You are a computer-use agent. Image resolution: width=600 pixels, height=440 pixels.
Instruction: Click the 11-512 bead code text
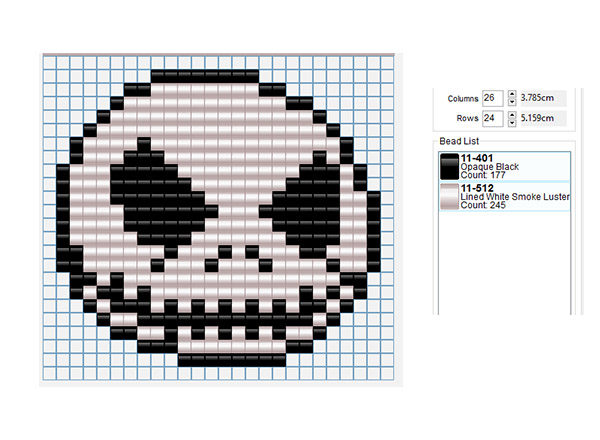coord(477,188)
